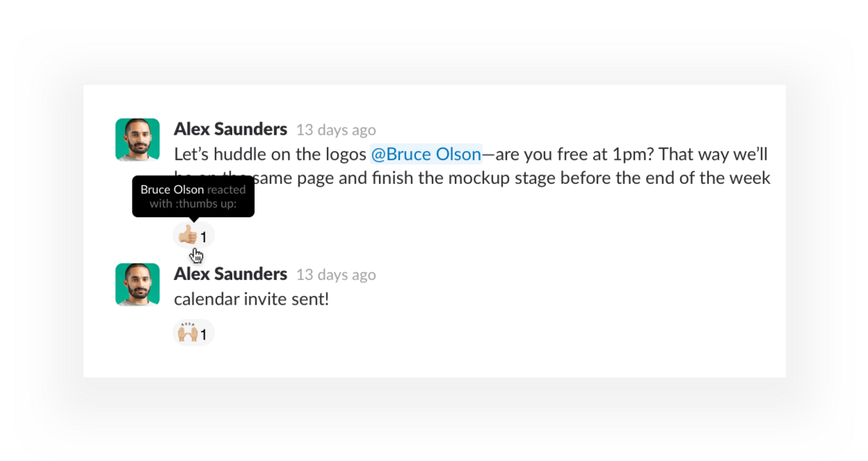The height and width of the screenshot is (461, 868).
Task: Click the word "reacted" in the tooltip
Action: (226, 190)
